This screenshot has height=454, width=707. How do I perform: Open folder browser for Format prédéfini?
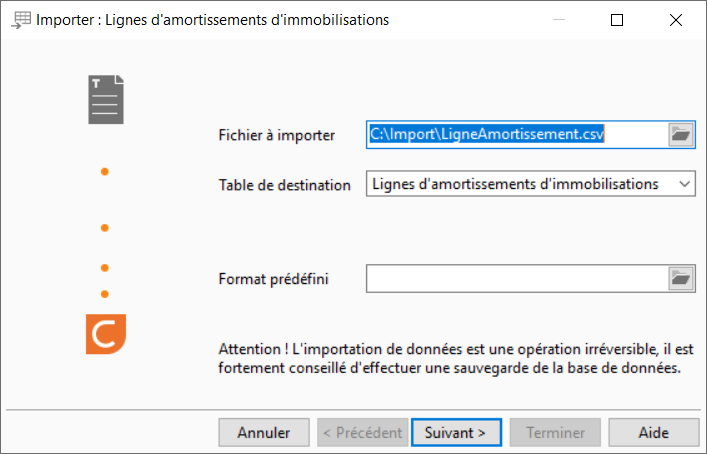point(680,279)
